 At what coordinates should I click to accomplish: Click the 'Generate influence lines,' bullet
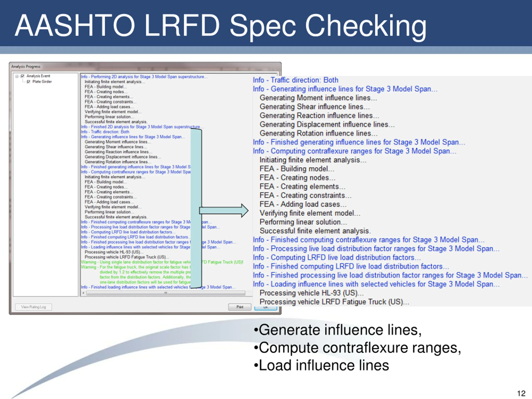(x=338, y=330)
